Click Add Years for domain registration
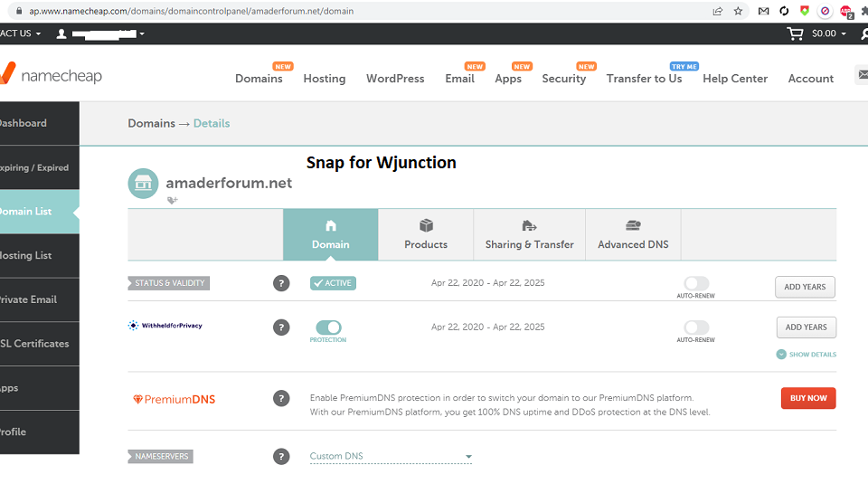868x484 pixels. [x=805, y=287]
